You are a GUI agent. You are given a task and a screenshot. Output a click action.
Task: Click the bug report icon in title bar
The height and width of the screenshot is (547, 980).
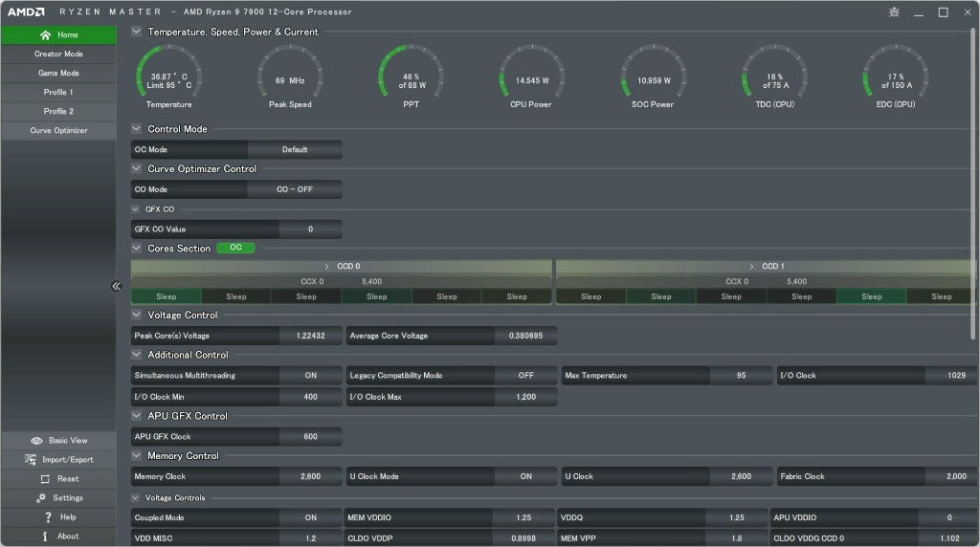[x=894, y=12]
